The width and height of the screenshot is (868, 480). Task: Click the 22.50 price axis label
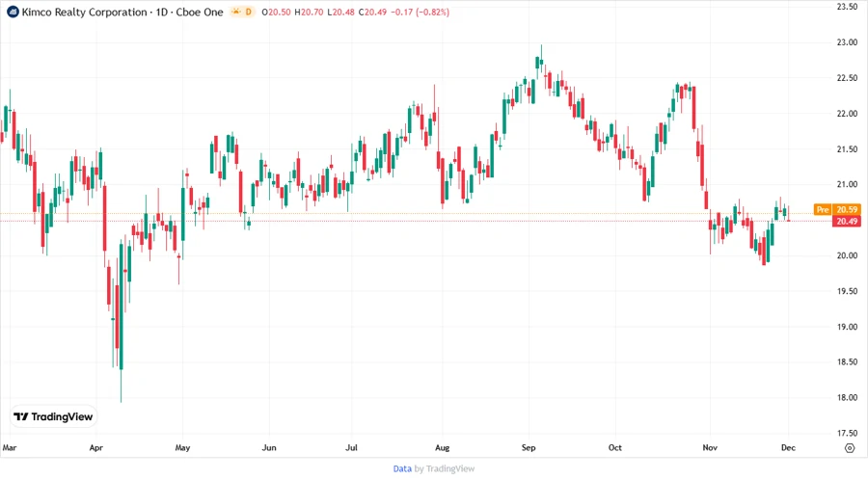847,78
